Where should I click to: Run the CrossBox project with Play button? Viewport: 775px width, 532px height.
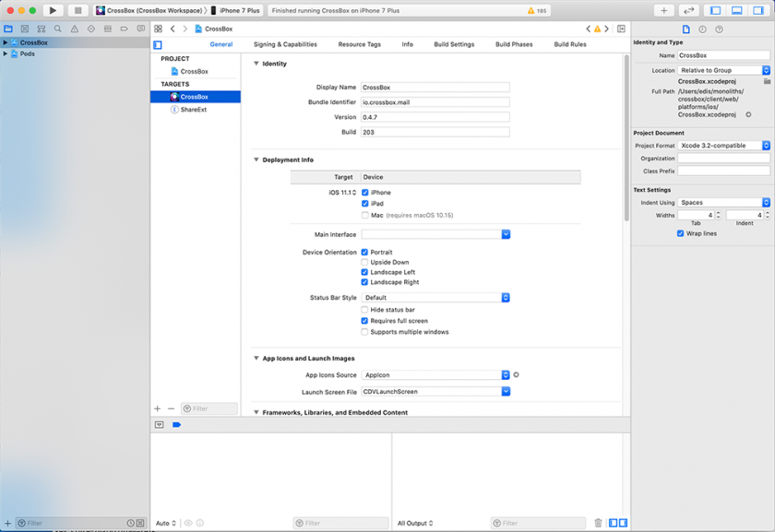click(53, 10)
